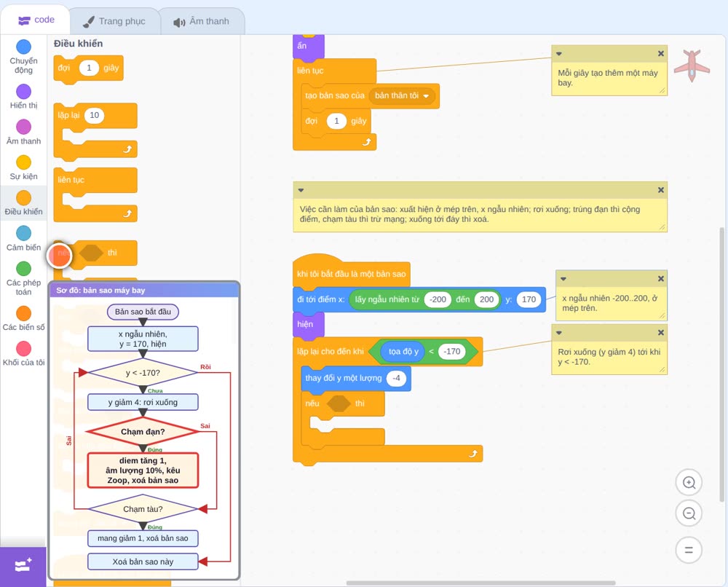Open the 'bản thân tôi' dropdown
728x587 pixels.
click(x=402, y=95)
